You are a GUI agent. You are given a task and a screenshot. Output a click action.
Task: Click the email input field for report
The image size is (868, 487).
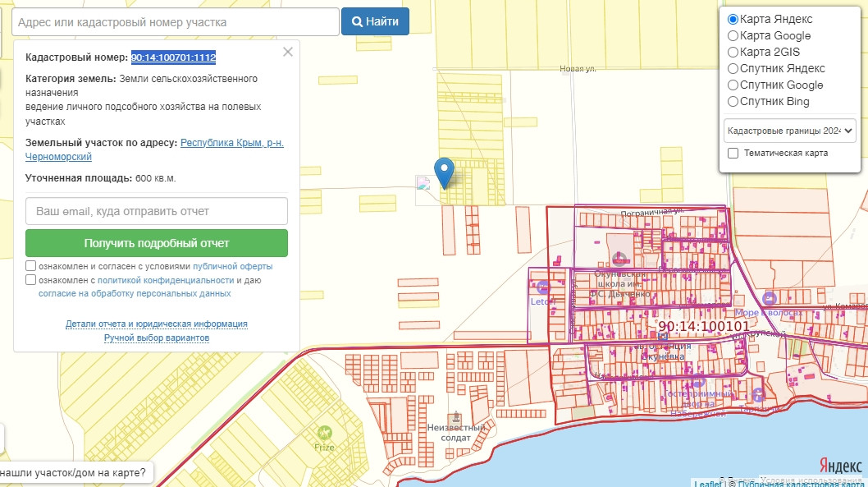click(157, 211)
